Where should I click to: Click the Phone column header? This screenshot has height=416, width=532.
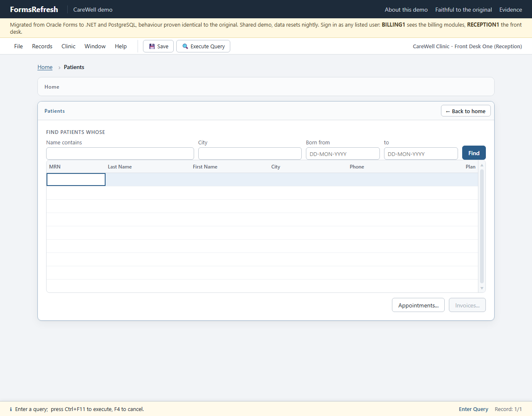pos(357,167)
